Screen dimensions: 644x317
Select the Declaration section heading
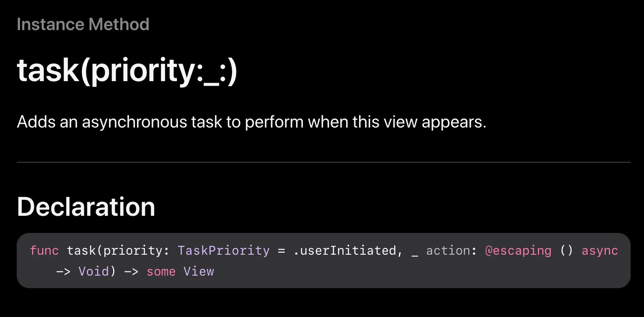[x=86, y=207]
